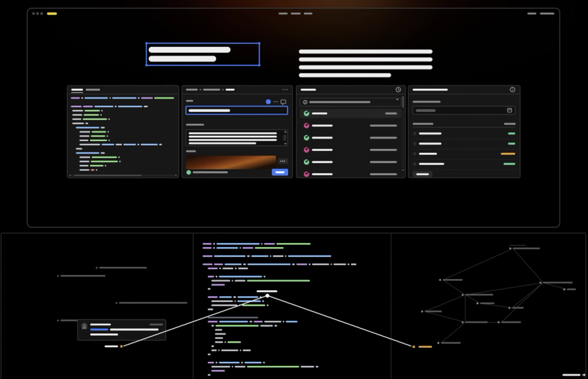Tick the first checkbox in the rightmost panel list
The width and height of the screenshot is (588, 379).
pyautogui.click(x=415, y=133)
